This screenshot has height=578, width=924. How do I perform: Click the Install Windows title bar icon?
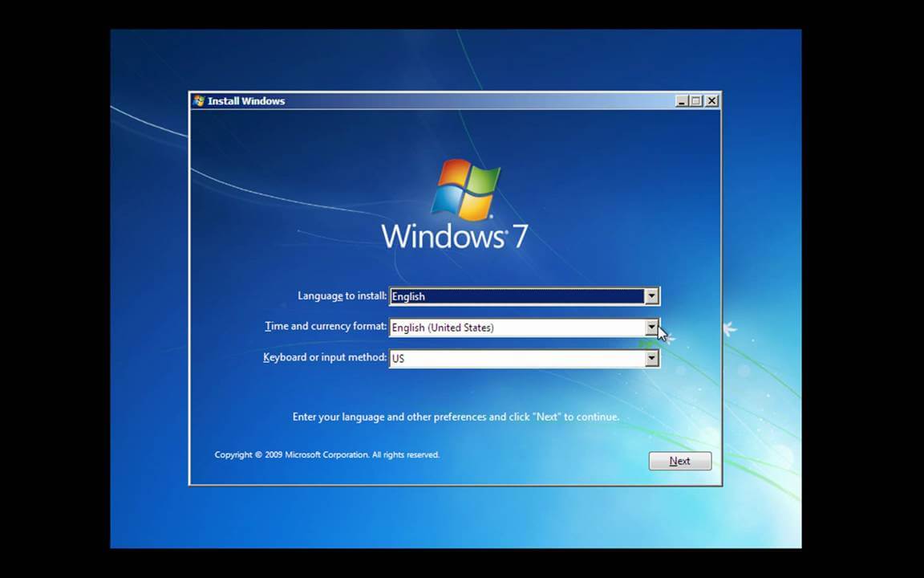(x=197, y=100)
